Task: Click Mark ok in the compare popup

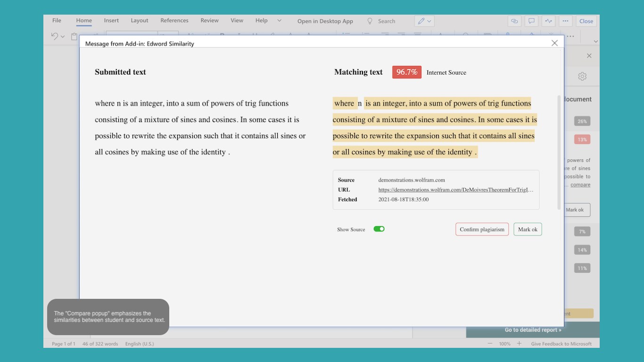Action: (x=528, y=230)
